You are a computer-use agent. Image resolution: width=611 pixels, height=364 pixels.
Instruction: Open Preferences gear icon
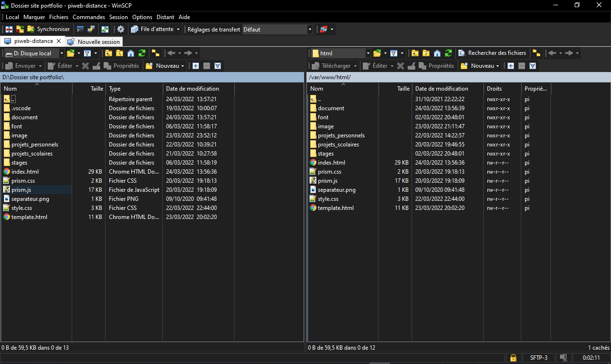[121, 29]
